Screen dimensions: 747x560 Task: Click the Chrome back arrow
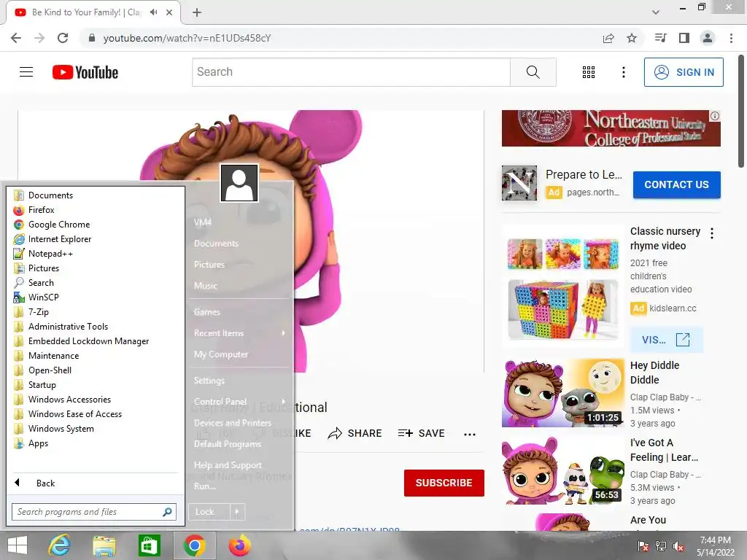(x=16, y=38)
